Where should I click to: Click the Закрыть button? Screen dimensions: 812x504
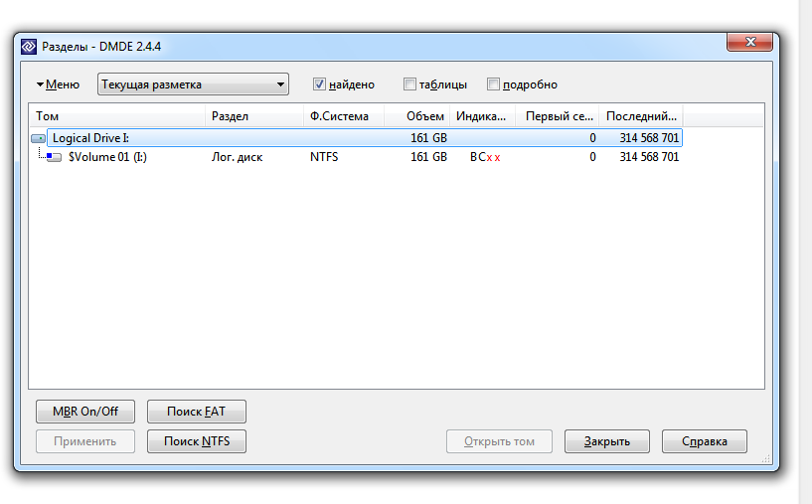pos(607,441)
